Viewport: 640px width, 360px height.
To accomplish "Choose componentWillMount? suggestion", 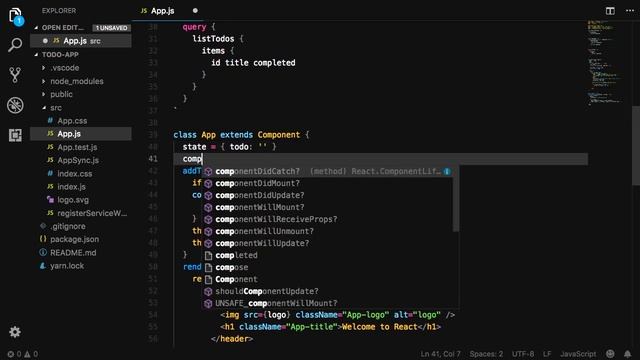I will [x=327, y=207].
